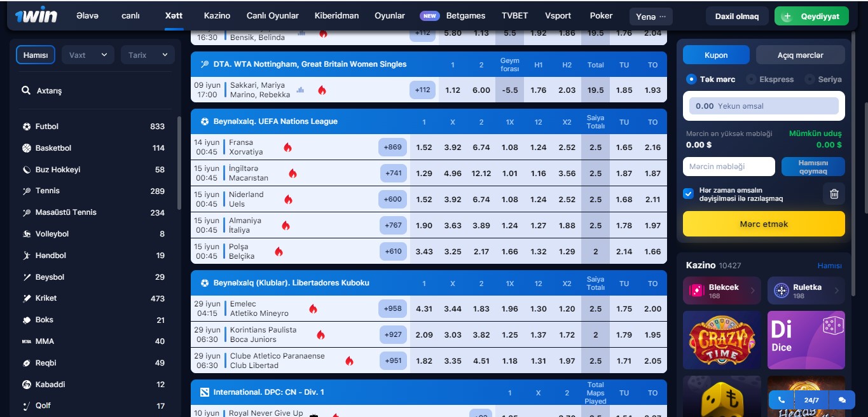Image resolution: width=868 pixels, height=417 pixels.
Task: Open the Crazy Time game thumbnail
Action: [x=722, y=340]
